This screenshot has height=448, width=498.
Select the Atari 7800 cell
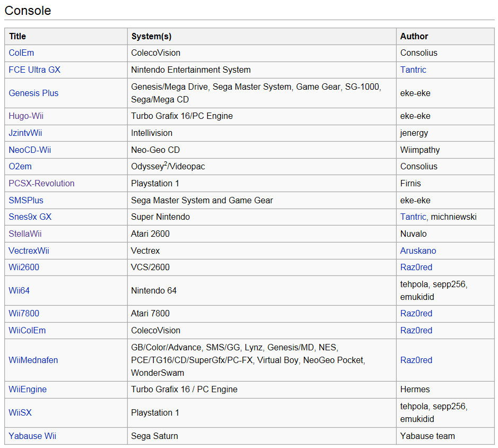click(x=261, y=313)
